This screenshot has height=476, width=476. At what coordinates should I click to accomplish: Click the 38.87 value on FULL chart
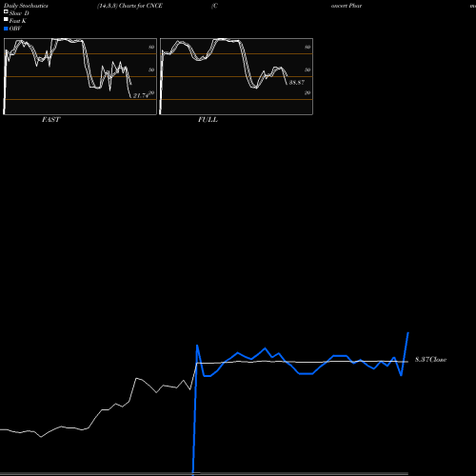tap(297, 82)
